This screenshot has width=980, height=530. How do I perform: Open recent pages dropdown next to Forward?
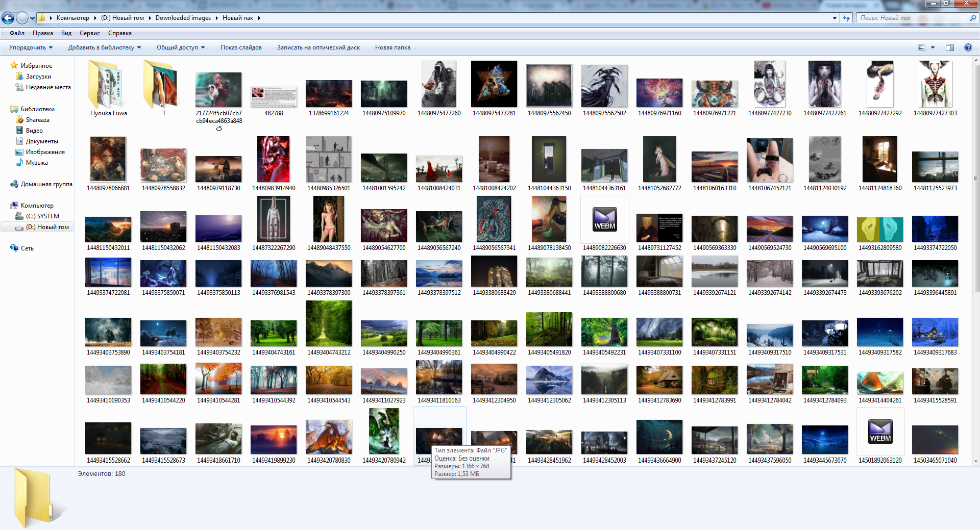[x=32, y=18]
